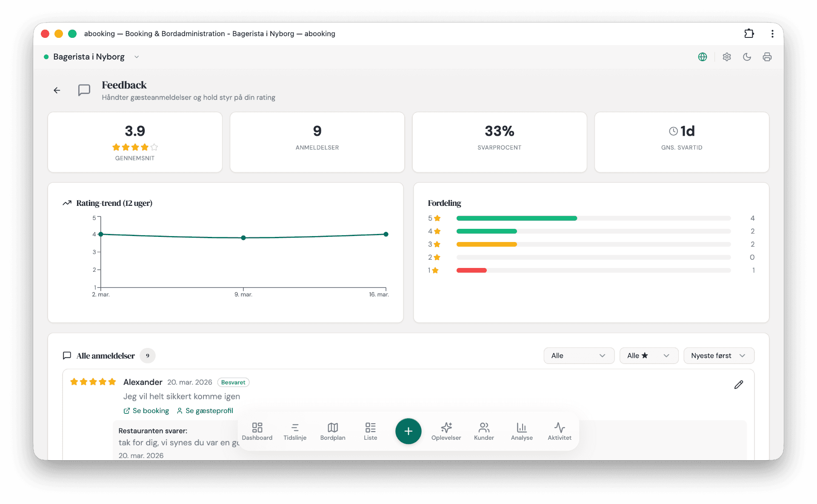Click Alexander's five-star rating
This screenshot has height=504, width=817.
coord(93,382)
